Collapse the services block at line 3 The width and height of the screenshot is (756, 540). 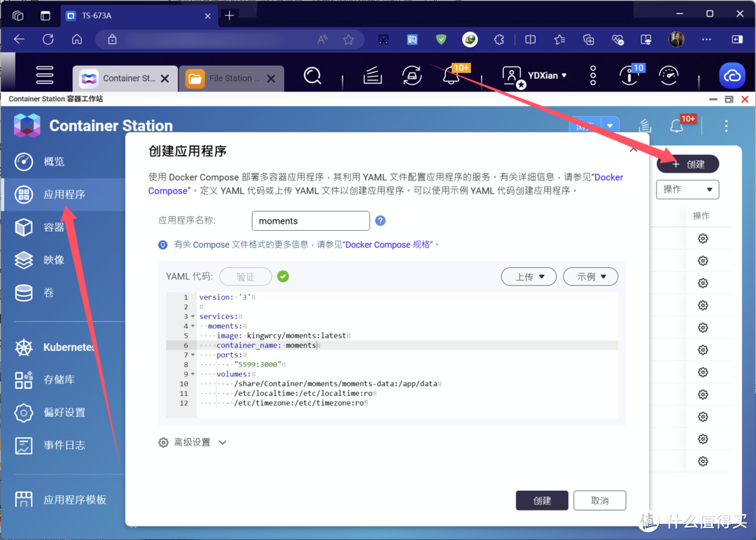(192, 317)
